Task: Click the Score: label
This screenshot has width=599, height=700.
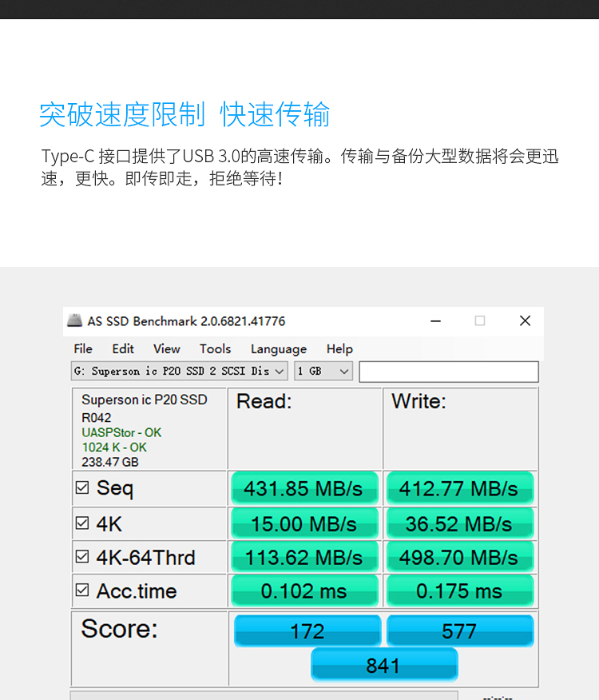Action: pyautogui.click(x=119, y=629)
